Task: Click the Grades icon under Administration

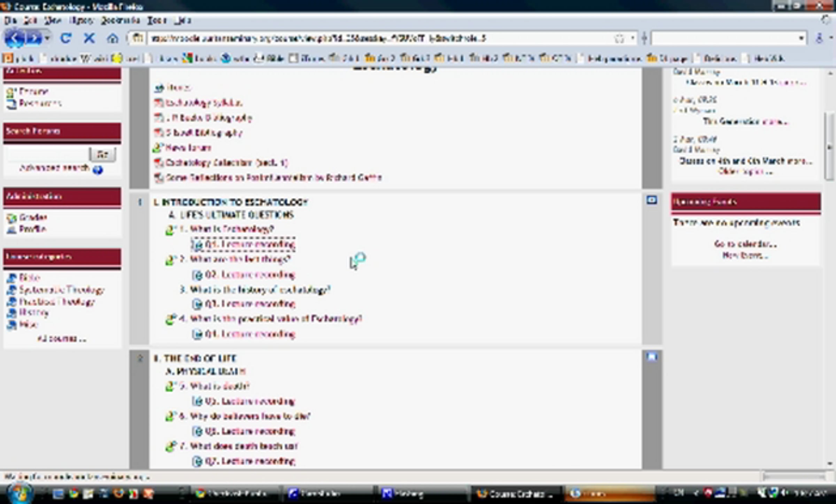Action: 11,218
